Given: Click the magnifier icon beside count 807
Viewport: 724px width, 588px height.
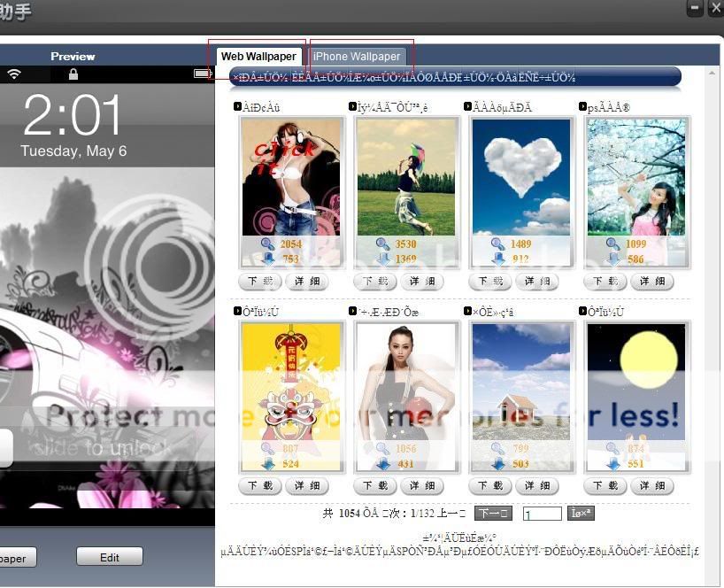Looking at the screenshot, I should 267,448.
